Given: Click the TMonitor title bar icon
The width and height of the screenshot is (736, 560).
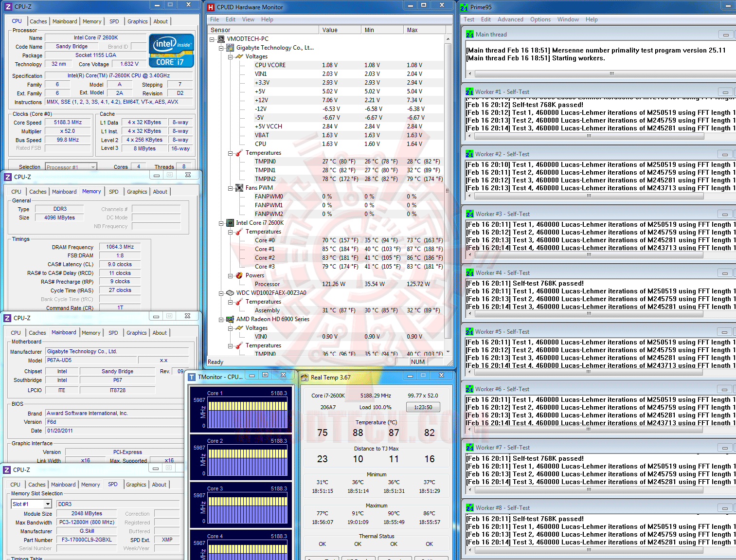Looking at the screenshot, I should 192,377.
